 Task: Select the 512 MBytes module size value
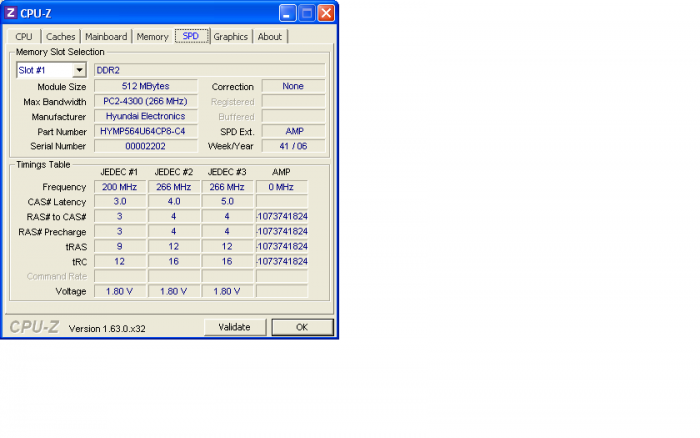click(x=146, y=86)
